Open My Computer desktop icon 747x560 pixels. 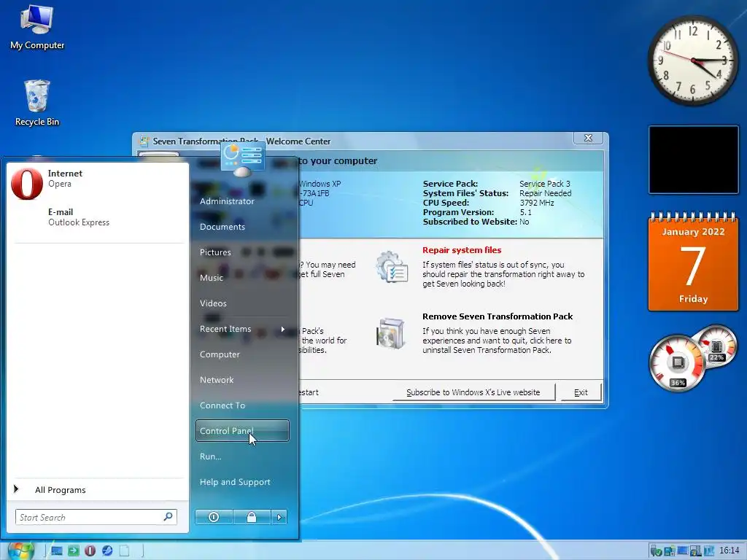pos(37,28)
